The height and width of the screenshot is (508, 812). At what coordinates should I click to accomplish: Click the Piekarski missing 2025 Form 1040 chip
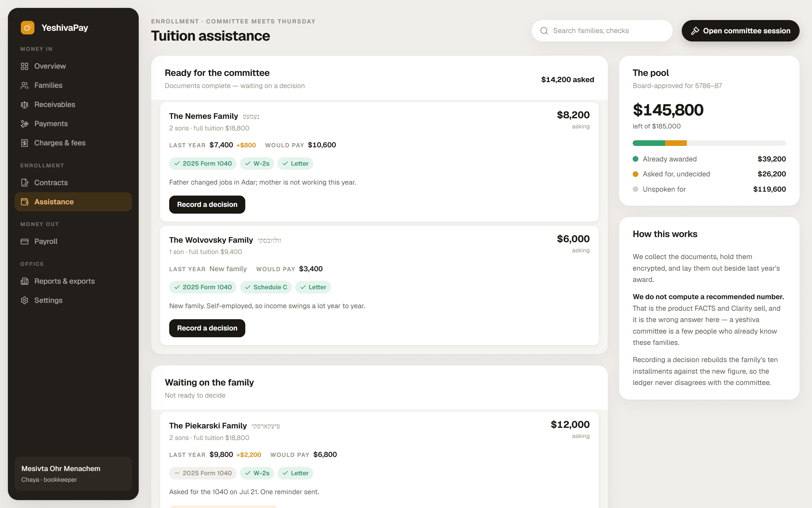pos(203,473)
